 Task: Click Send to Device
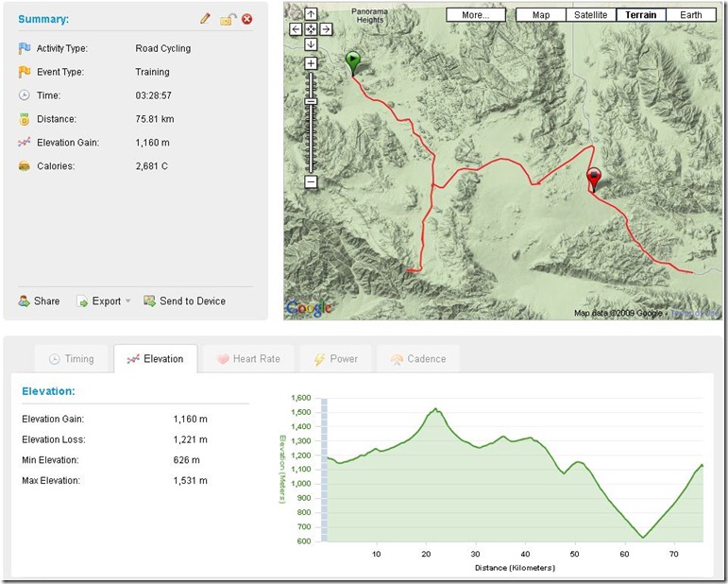184,301
